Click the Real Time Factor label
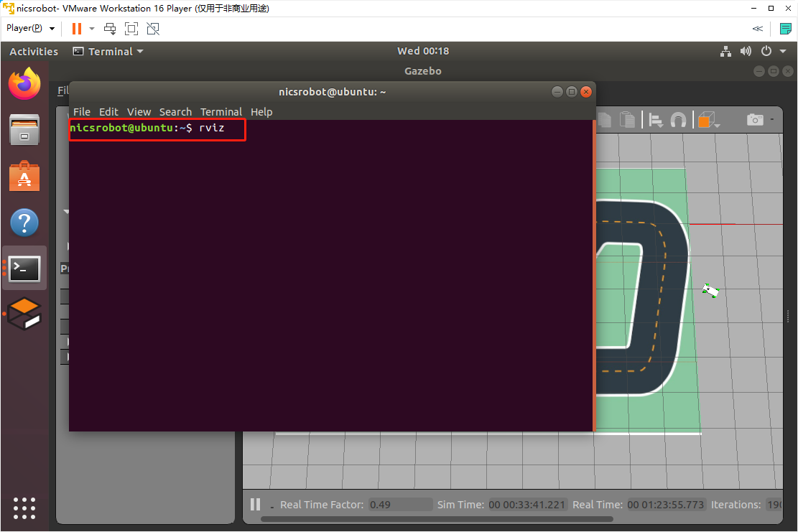 click(x=323, y=505)
